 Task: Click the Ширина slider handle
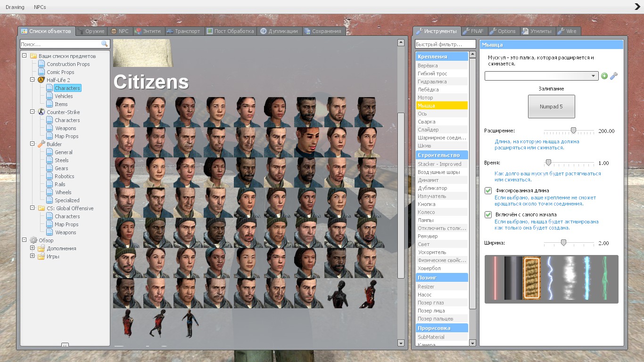coord(563,243)
